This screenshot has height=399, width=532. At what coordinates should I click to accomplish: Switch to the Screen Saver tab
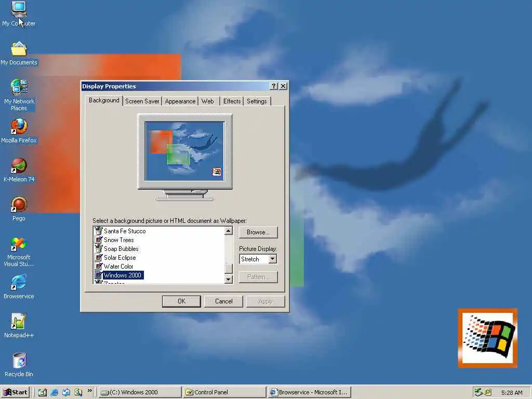coord(142,101)
